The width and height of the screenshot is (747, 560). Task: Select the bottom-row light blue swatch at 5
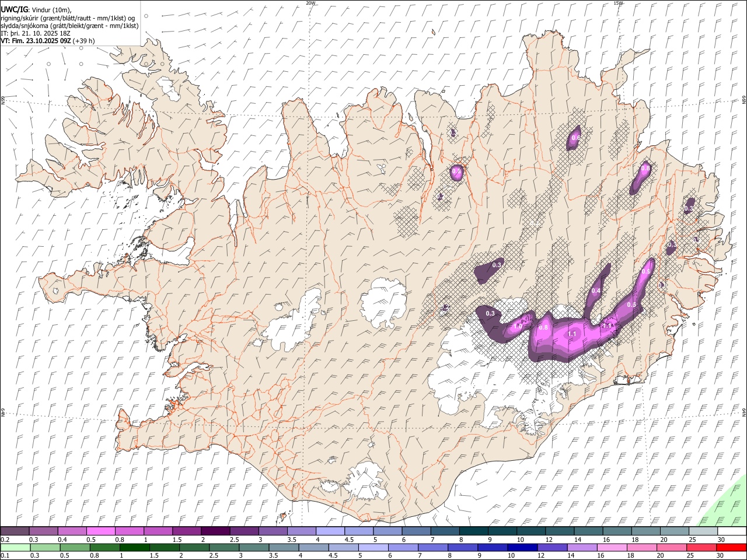pos(373,548)
